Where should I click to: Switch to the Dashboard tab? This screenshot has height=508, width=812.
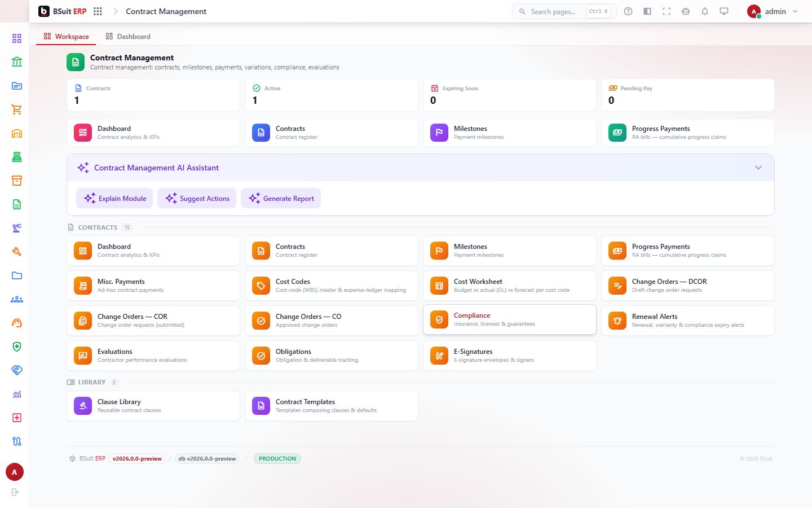click(x=128, y=37)
